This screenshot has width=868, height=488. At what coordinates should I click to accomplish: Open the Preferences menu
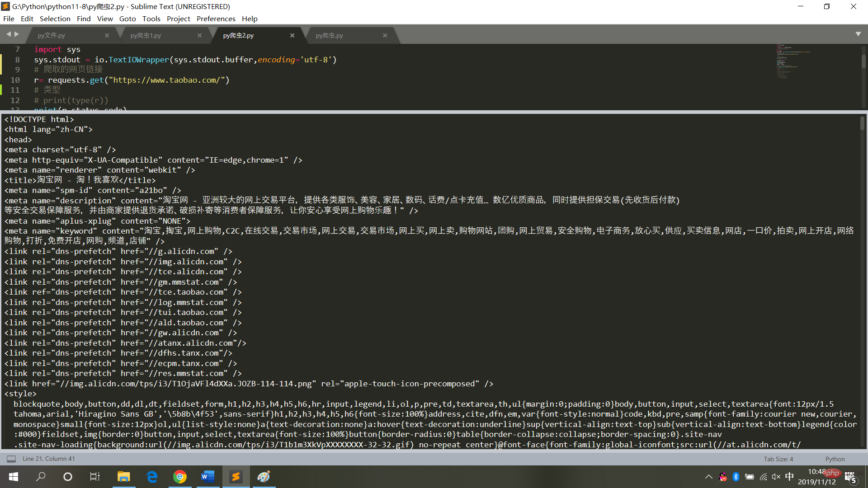(216, 19)
